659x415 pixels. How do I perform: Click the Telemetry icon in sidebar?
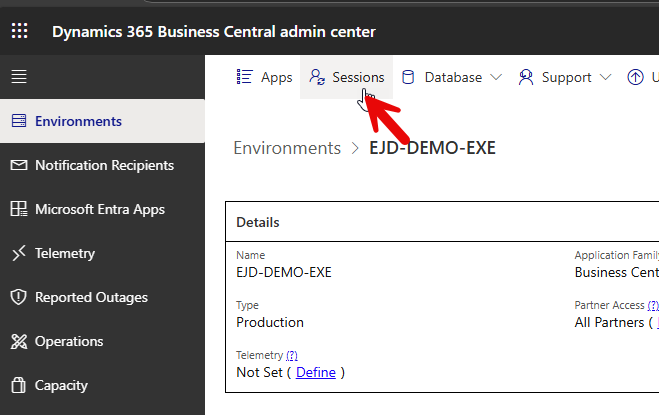19,253
